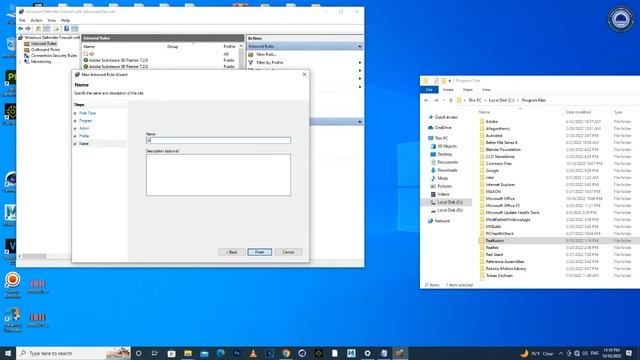Collapse Inbound Rules section in Actions pane
The height and width of the screenshot is (360, 640).
pos(360,46)
